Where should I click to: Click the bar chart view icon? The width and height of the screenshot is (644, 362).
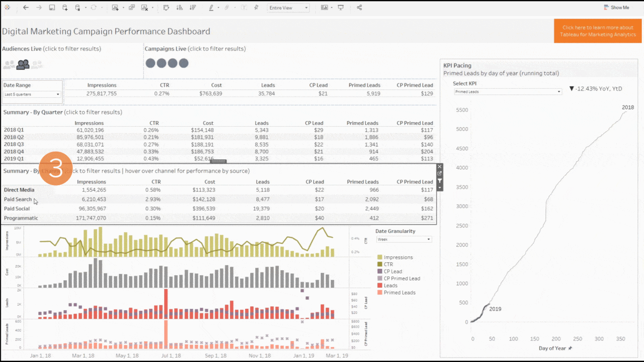tap(323, 7)
